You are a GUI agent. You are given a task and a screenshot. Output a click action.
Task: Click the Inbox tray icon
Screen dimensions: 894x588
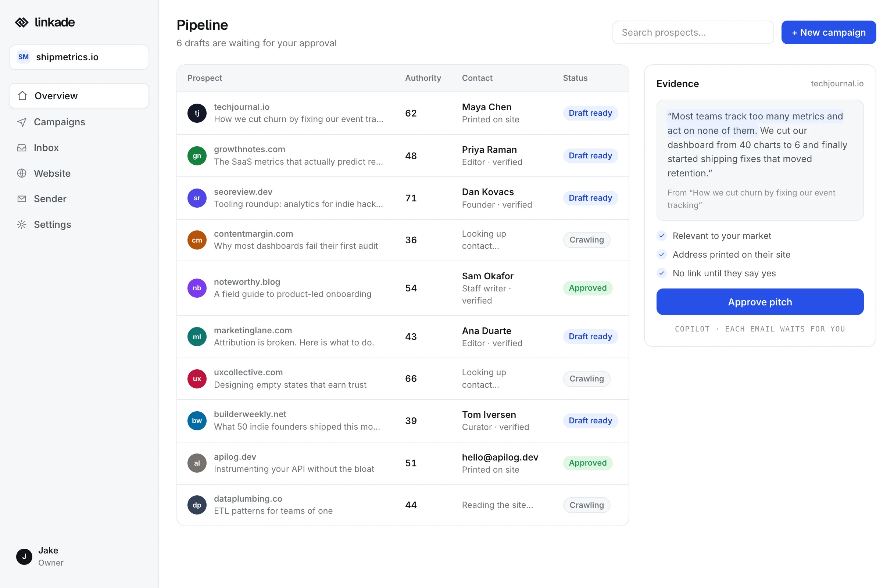(22, 148)
